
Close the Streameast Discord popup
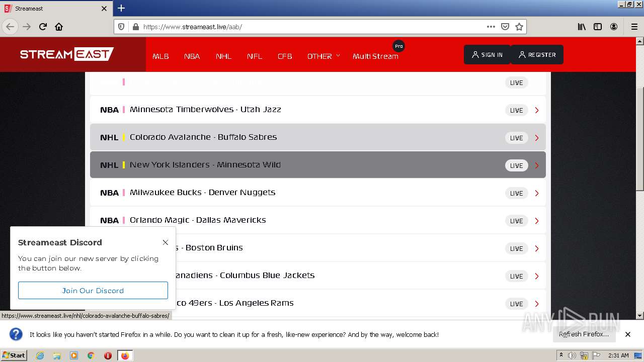165,242
